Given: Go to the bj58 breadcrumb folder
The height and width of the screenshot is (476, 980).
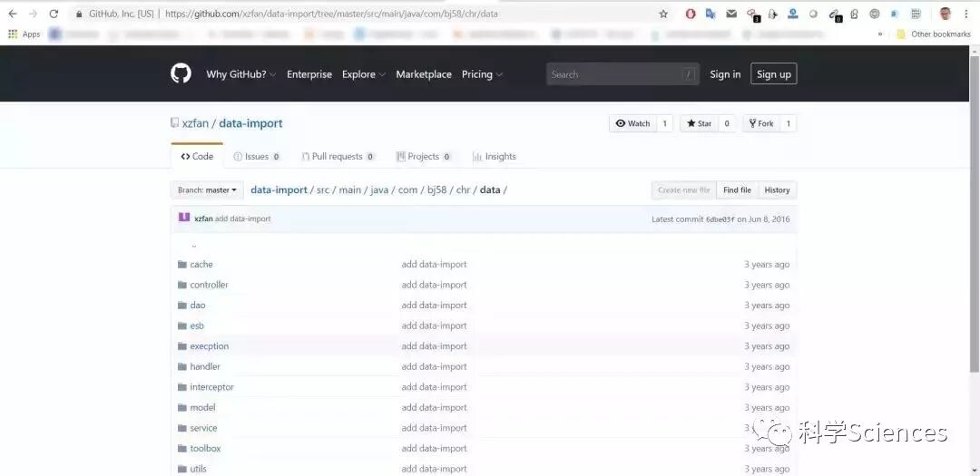Looking at the screenshot, I should 436,189.
